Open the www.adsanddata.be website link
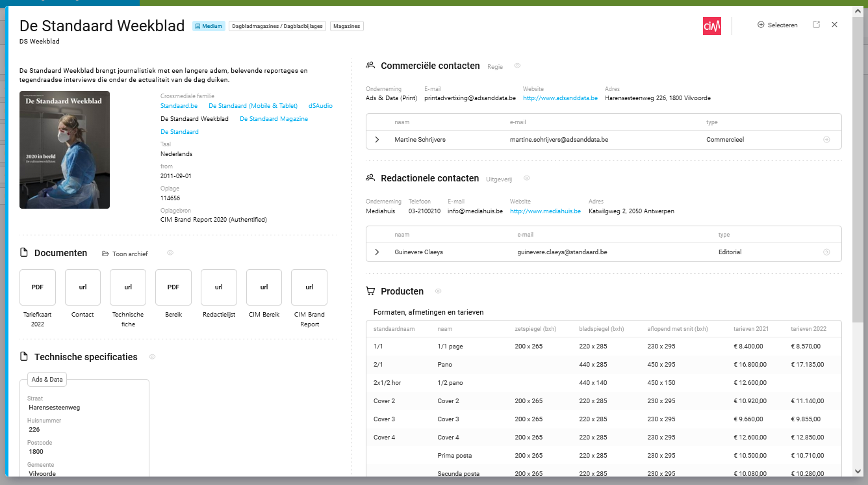The width and height of the screenshot is (868, 485). pyautogui.click(x=560, y=98)
